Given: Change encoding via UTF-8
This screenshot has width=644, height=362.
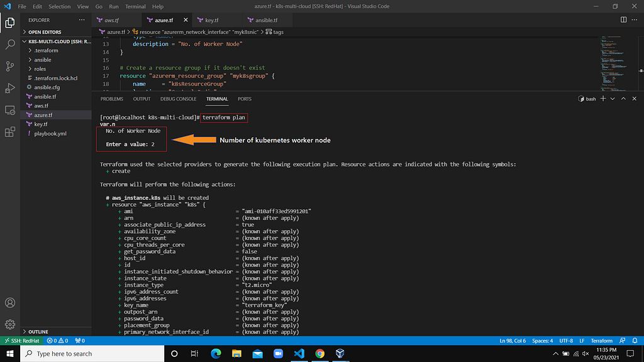Looking at the screenshot, I should point(566,341).
